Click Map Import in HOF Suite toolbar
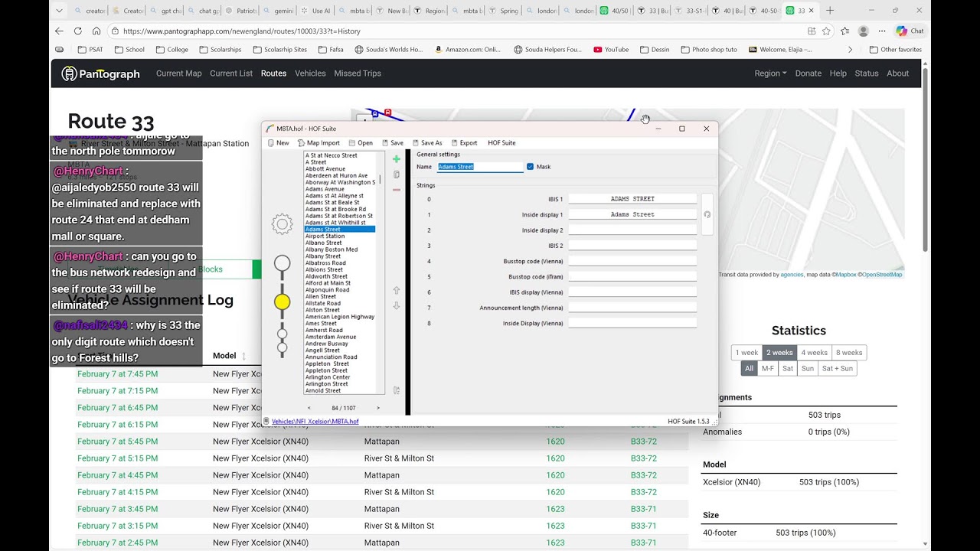This screenshot has height=551, width=980. (x=318, y=143)
